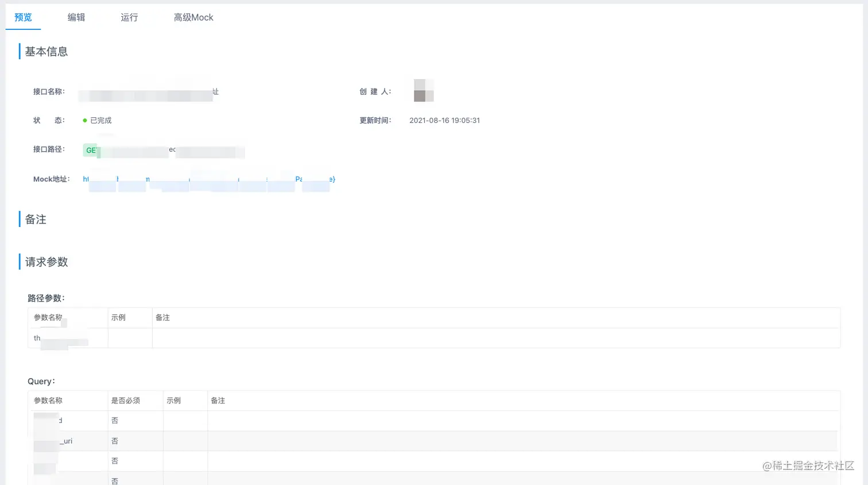Click the 更新时间 timestamp value
This screenshot has height=485, width=868.
(x=444, y=120)
